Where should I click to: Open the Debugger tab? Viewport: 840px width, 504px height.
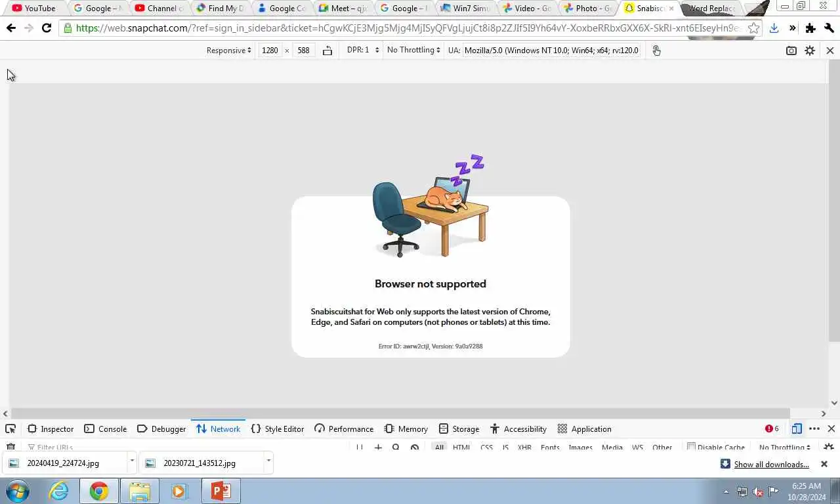[x=161, y=429]
